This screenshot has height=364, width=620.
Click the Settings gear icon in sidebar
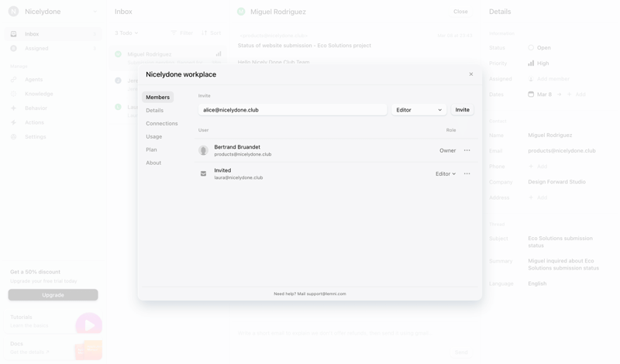13,136
